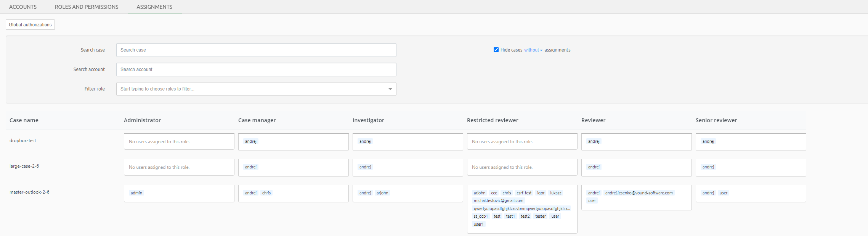Click the large-case-2-6 case name
This screenshot has height=236, width=868.
pyautogui.click(x=24, y=166)
